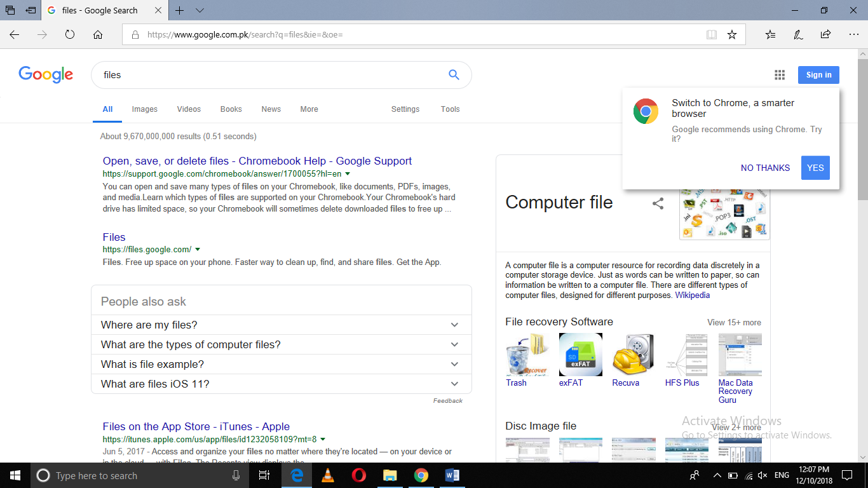Click the share icon beside Computer file

pyautogui.click(x=658, y=202)
